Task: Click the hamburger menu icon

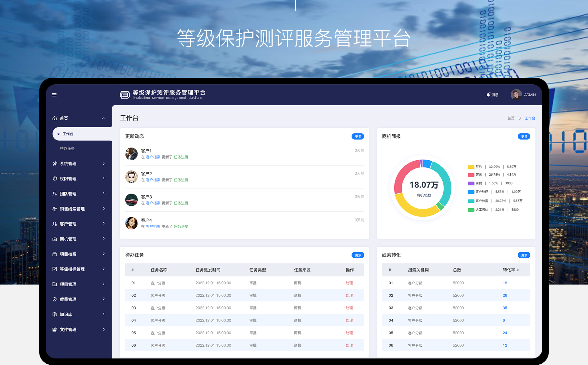Action: click(54, 95)
